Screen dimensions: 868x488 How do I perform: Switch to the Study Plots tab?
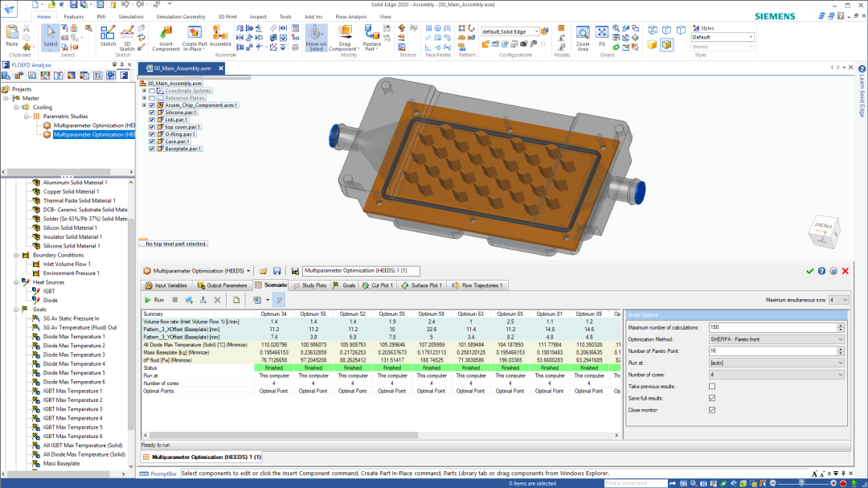[309, 285]
